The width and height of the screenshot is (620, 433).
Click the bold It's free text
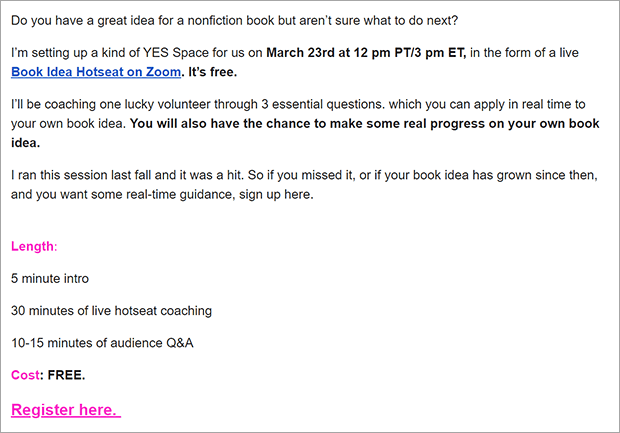(213, 72)
